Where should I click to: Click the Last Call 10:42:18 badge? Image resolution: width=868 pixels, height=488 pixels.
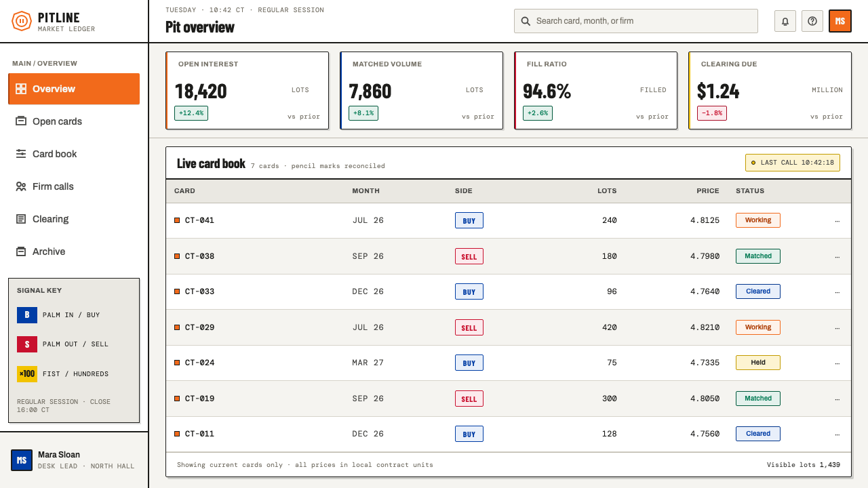point(793,163)
